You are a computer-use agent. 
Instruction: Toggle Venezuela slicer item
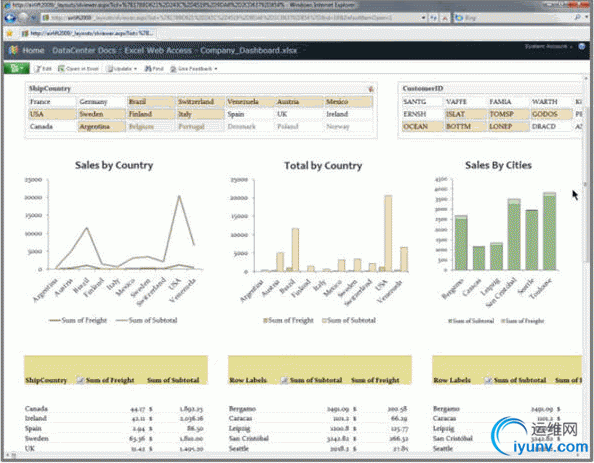[250, 102]
